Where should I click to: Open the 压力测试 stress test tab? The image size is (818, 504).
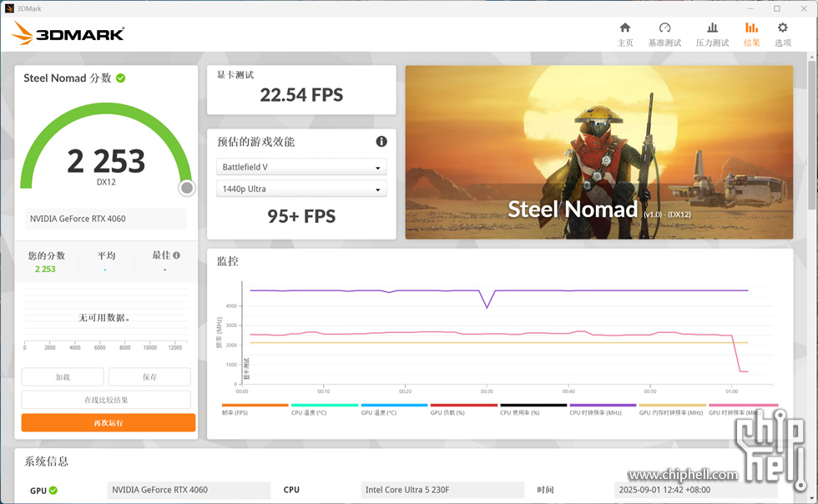click(712, 34)
